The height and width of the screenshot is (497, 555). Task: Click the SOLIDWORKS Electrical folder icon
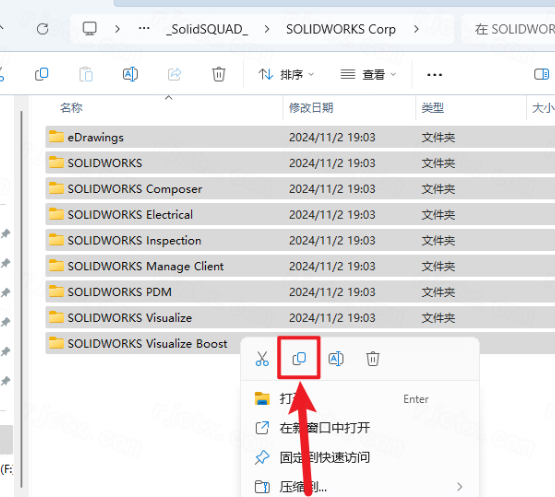point(56,214)
